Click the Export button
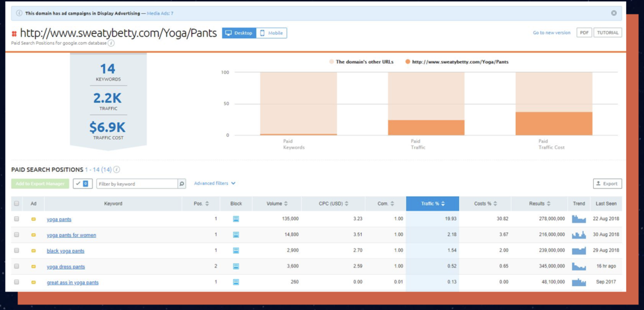644x310 pixels. click(x=607, y=184)
